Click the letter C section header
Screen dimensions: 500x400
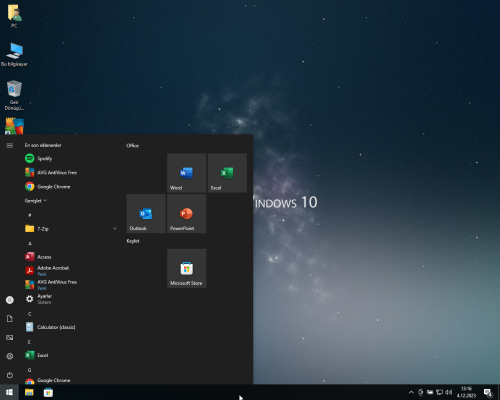click(x=30, y=314)
